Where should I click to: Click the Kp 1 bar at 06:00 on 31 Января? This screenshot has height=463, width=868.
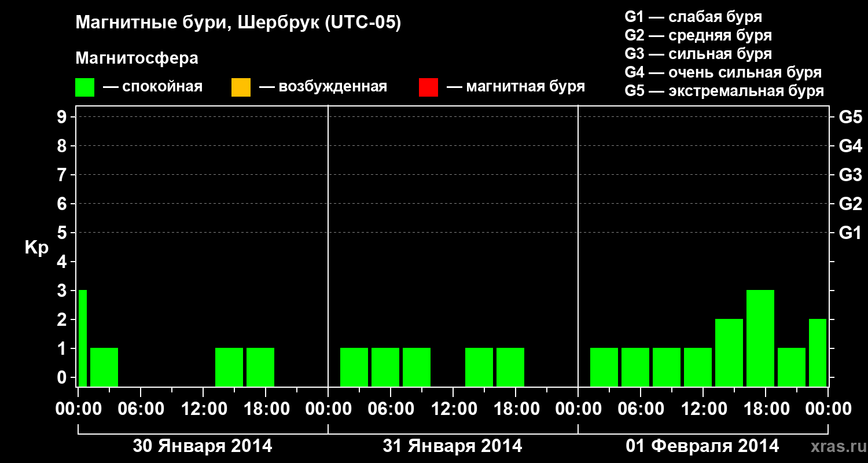click(x=385, y=367)
